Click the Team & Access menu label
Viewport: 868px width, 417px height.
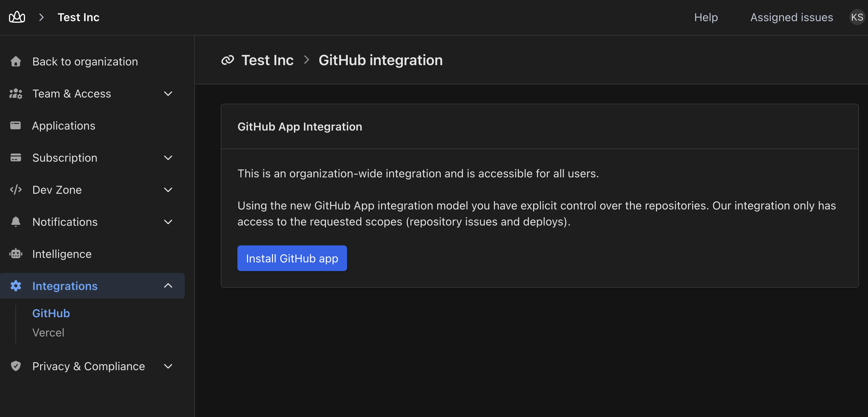[72, 94]
